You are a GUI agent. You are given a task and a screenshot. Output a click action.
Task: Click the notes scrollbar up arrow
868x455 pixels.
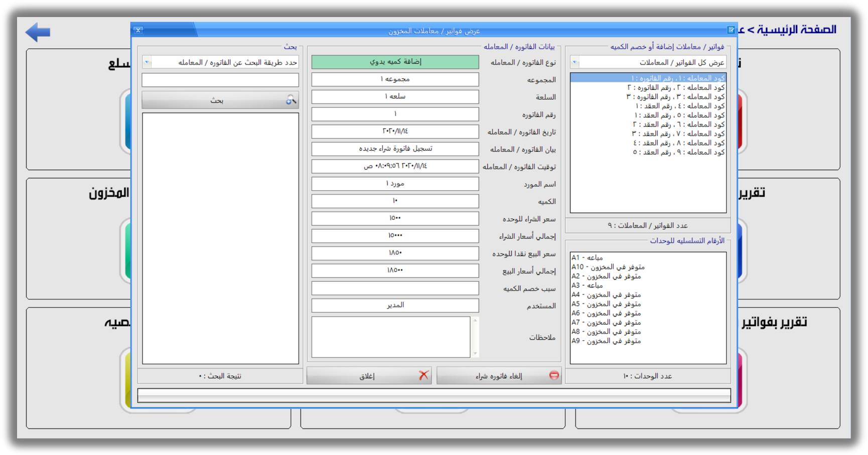[x=475, y=320]
